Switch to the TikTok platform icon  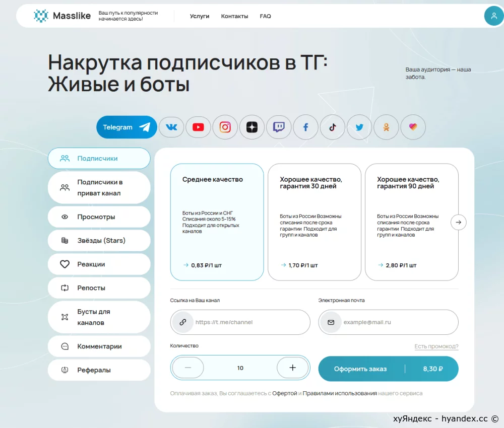(x=333, y=127)
